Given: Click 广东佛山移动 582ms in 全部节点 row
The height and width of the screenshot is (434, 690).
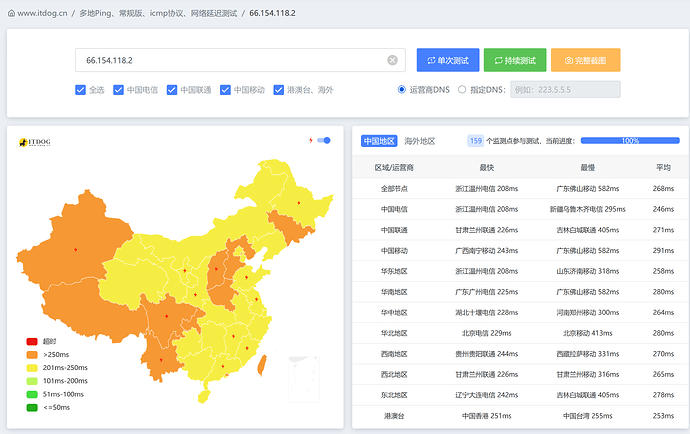Looking at the screenshot, I should [587, 188].
